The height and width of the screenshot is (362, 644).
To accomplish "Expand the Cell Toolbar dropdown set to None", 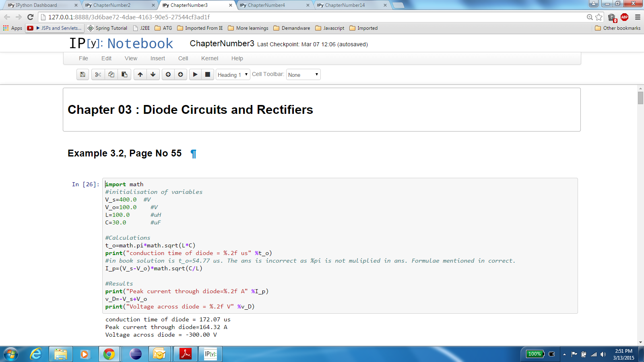I will click(303, 75).
